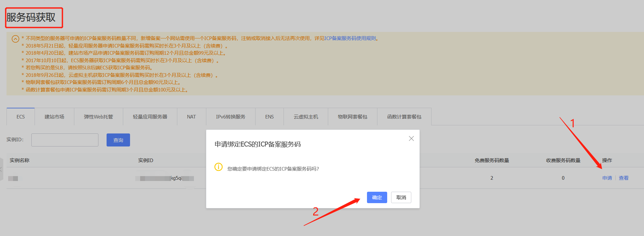Switch to the 建站市场 tab
This screenshot has width=644, height=236.
click(54, 117)
